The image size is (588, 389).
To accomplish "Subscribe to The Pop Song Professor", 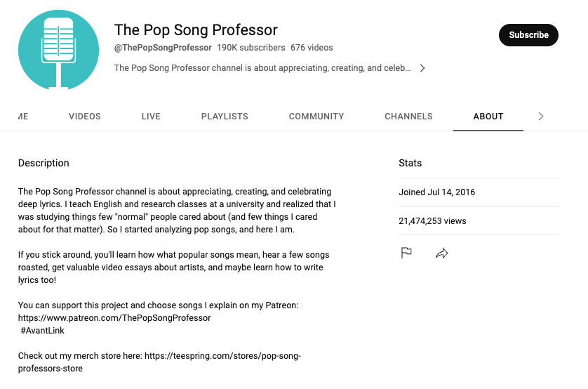I will [528, 35].
